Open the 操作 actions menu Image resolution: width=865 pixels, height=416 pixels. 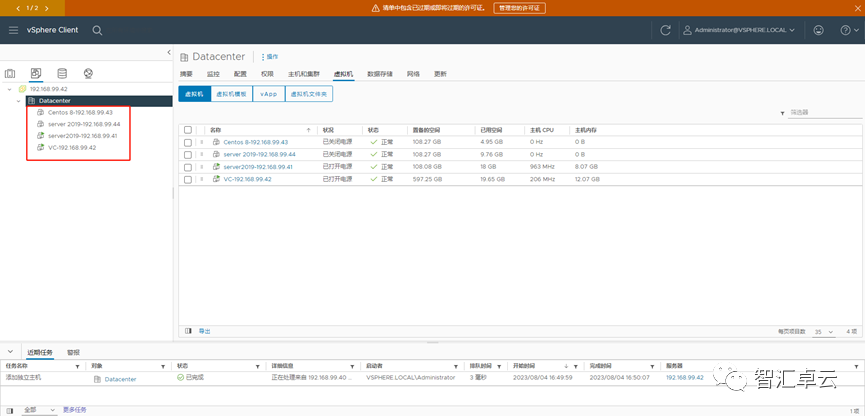pos(270,57)
